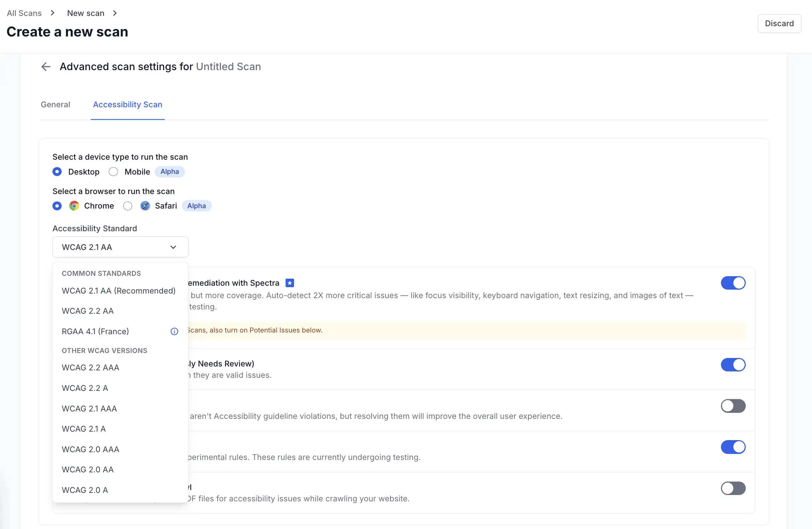Enable the PDF files scanning toggle
The width and height of the screenshot is (812, 529).
(733, 488)
